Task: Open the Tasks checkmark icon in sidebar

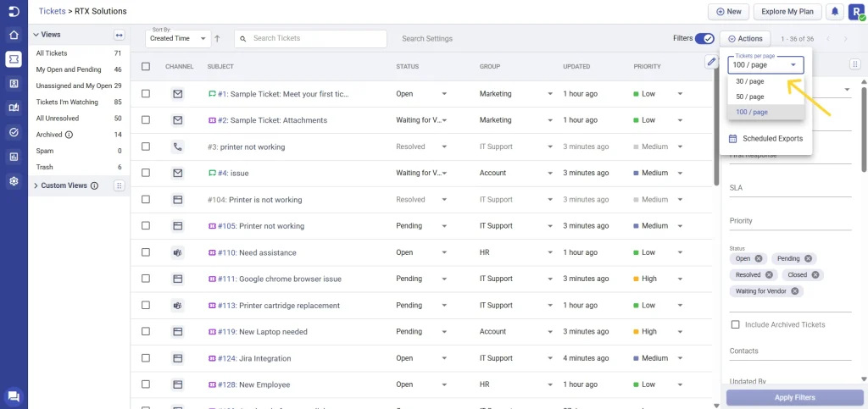Action: pos(14,132)
